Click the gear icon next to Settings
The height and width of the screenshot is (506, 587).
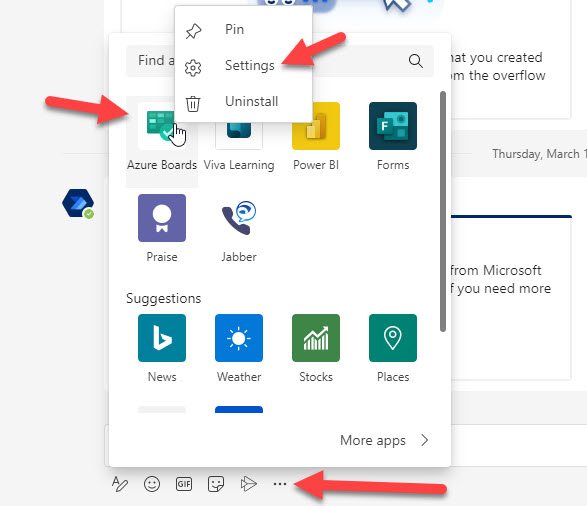tap(193, 68)
